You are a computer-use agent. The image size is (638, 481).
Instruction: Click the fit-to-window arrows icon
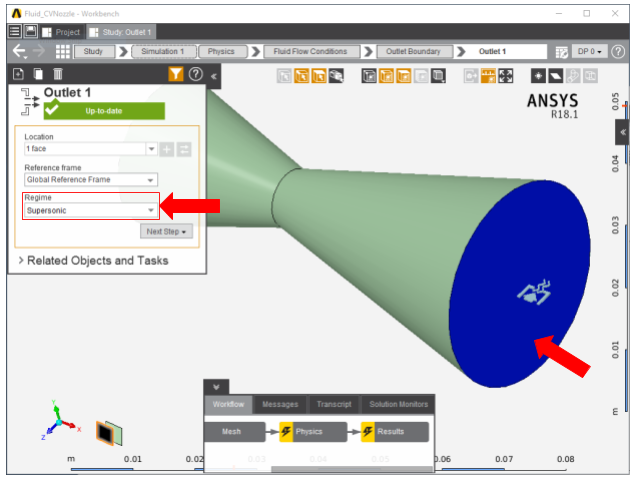506,76
